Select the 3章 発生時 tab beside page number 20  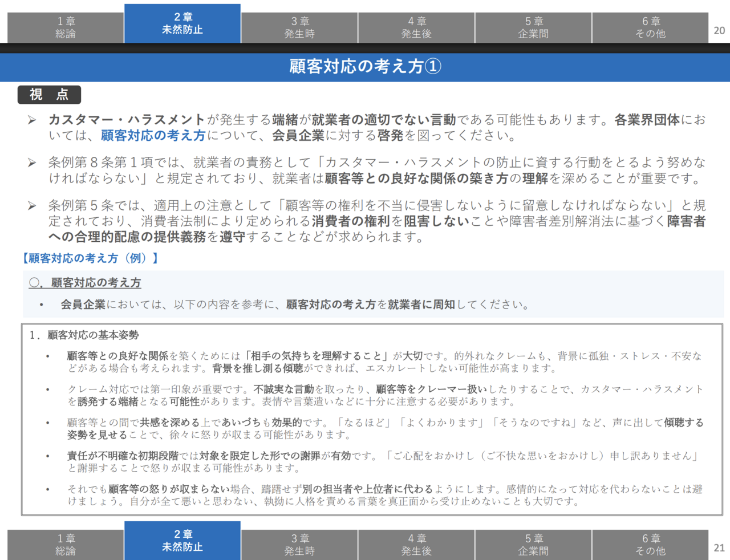(299, 27)
